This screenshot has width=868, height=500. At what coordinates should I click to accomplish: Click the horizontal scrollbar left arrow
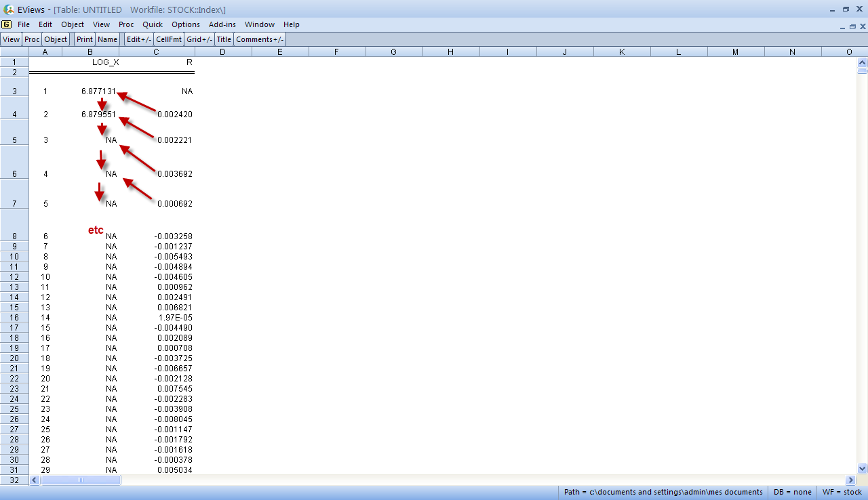(35, 480)
